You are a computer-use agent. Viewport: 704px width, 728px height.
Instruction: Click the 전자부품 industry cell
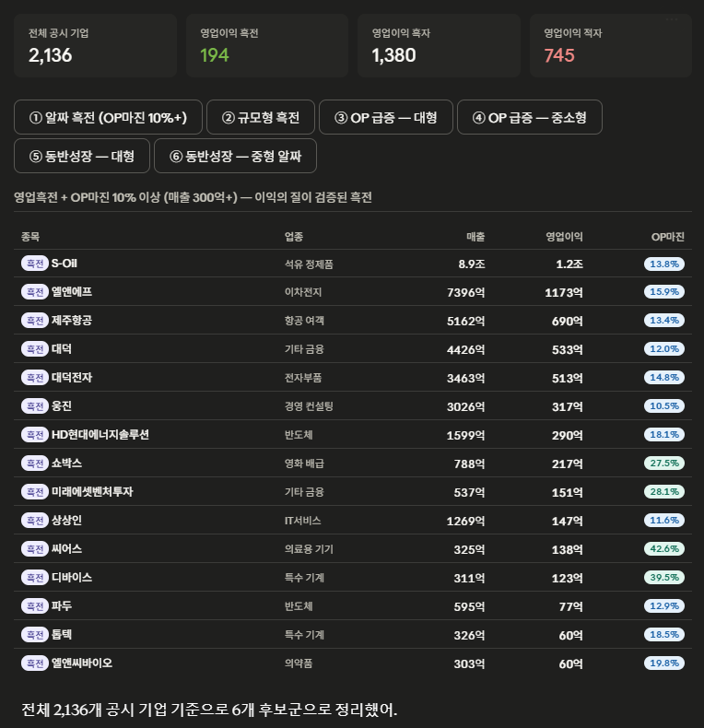pyautogui.click(x=303, y=378)
